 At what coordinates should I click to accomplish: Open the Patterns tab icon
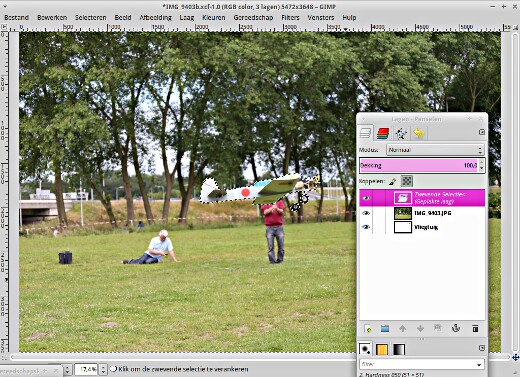(382, 349)
